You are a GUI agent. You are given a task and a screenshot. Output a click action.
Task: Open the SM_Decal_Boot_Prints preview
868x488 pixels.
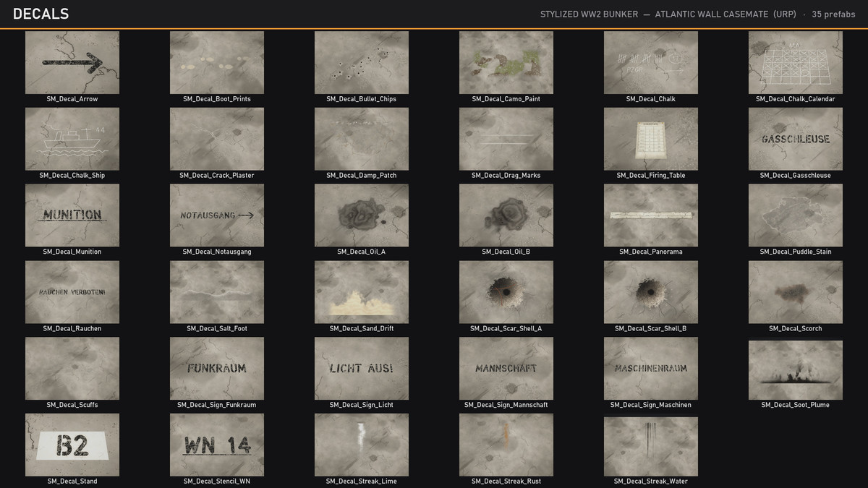coord(217,62)
